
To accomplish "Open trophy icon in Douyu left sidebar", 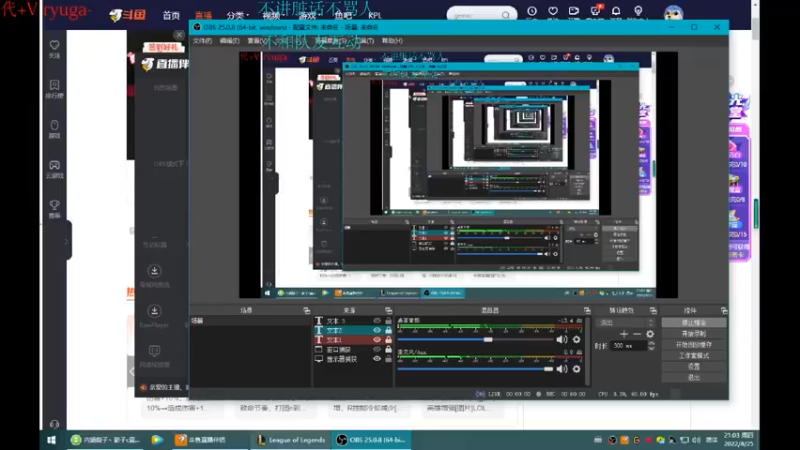I will (55, 205).
